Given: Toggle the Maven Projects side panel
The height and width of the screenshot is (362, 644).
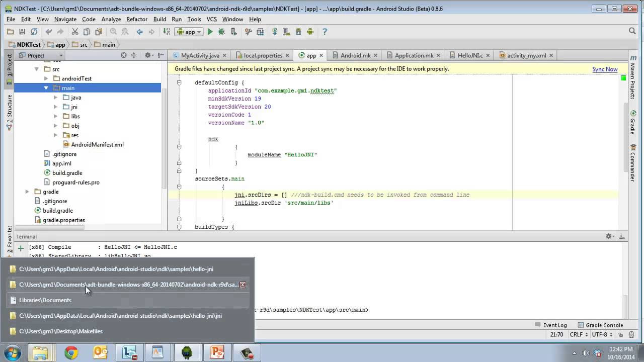Looking at the screenshot, I should tap(632, 78).
